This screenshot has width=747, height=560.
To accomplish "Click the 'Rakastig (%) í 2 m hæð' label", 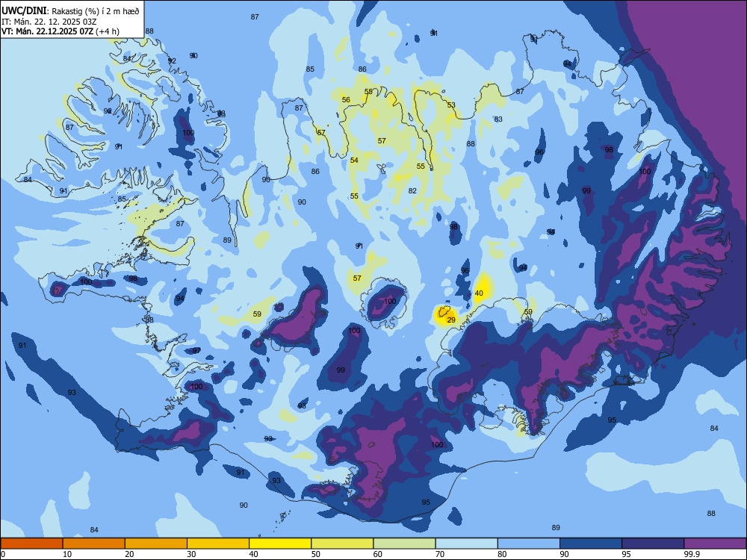I will tap(96, 11).
